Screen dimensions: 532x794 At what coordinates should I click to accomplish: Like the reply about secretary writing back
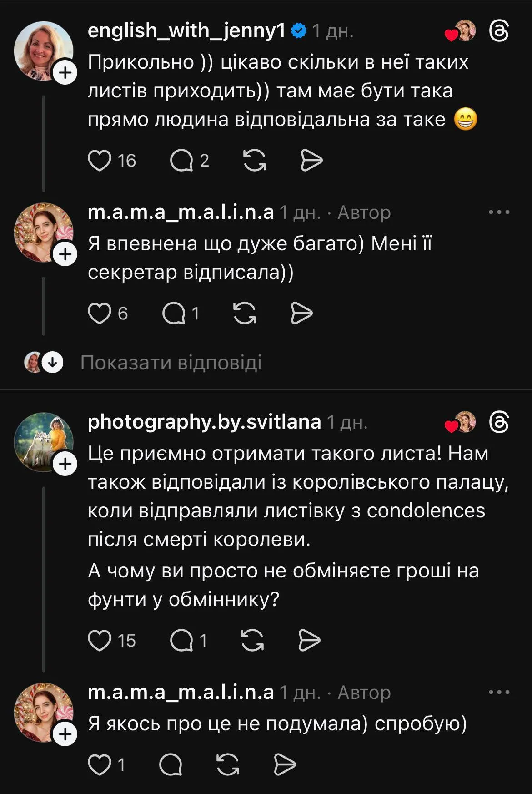pyautogui.click(x=100, y=314)
